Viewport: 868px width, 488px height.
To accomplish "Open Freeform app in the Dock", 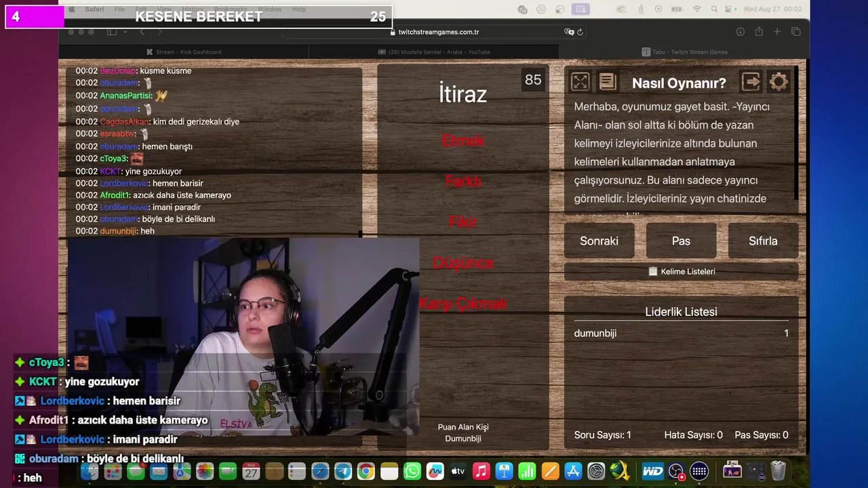I will coord(435,471).
